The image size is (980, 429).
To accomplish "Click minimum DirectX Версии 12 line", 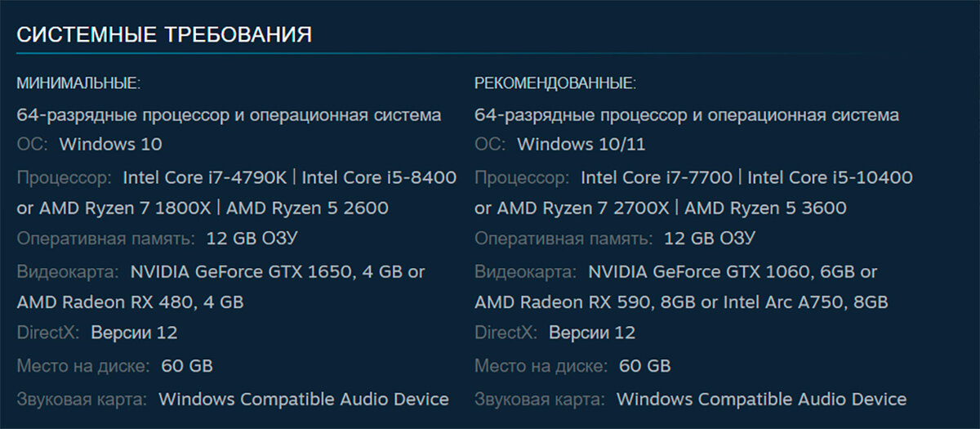I will [x=97, y=333].
